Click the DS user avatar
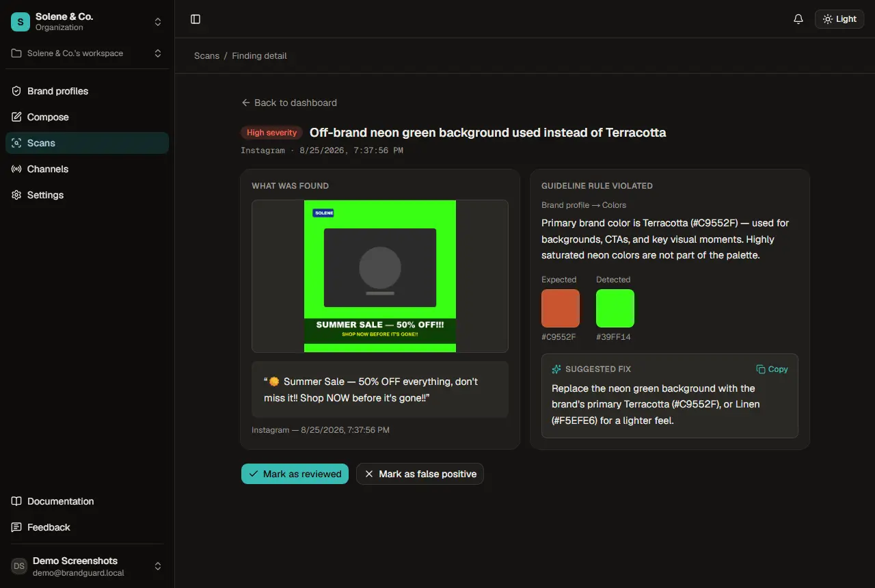The width and height of the screenshot is (875, 588). pyautogui.click(x=19, y=566)
